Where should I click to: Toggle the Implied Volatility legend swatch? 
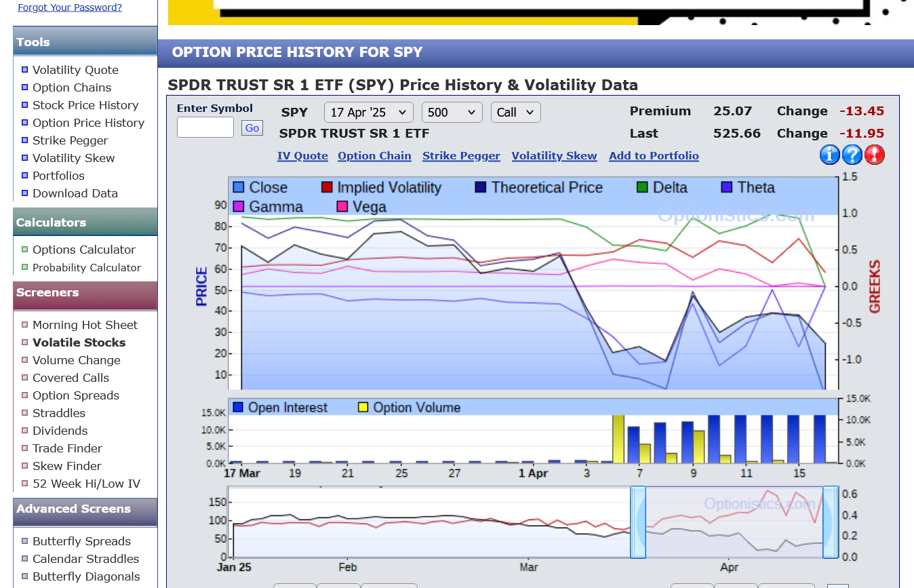click(327, 187)
